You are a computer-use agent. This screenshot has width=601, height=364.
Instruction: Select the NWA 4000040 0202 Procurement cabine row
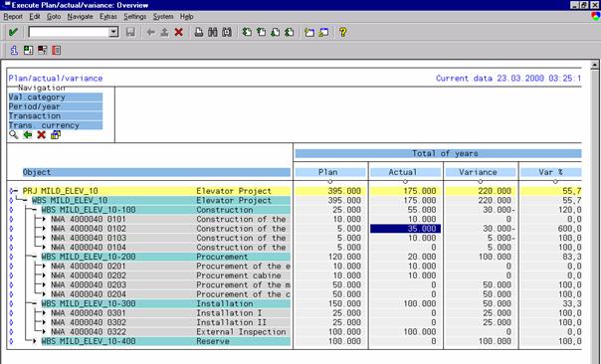(x=170, y=275)
